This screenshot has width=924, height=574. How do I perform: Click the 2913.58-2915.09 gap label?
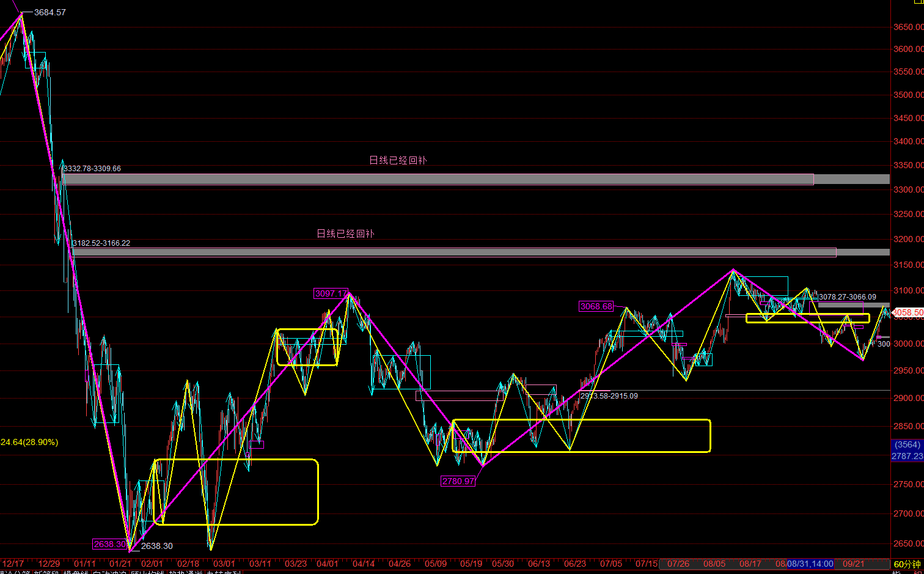click(x=609, y=396)
